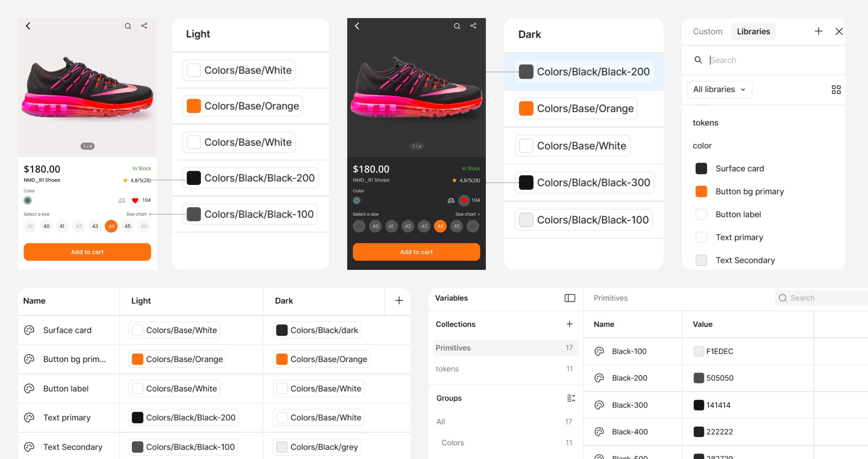This screenshot has width=868, height=459.
Task: Toggle sidebar icon in Variables panel
Action: pos(569,298)
